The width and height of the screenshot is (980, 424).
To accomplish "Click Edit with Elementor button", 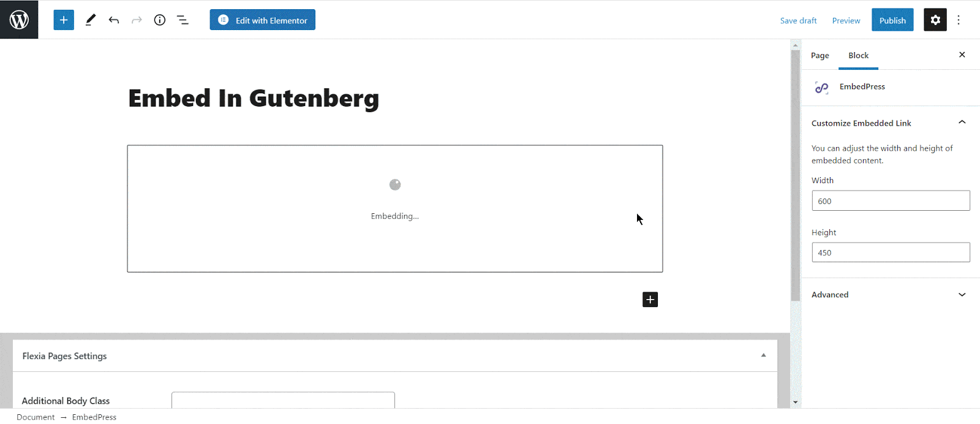I will (x=263, y=20).
